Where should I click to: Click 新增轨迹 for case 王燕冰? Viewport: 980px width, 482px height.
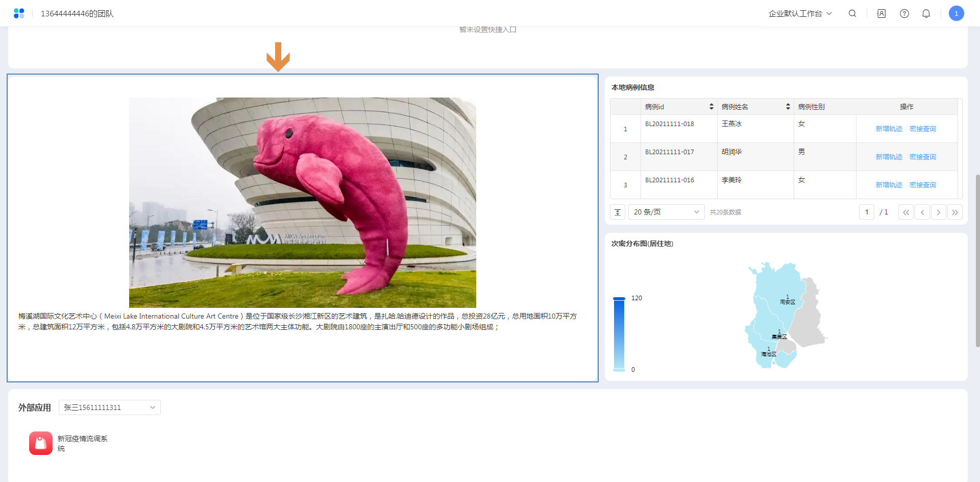coord(889,129)
